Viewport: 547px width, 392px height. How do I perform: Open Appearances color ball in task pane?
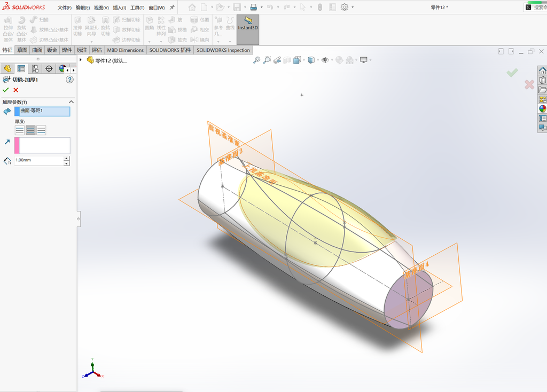pyautogui.click(x=543, y=108)
